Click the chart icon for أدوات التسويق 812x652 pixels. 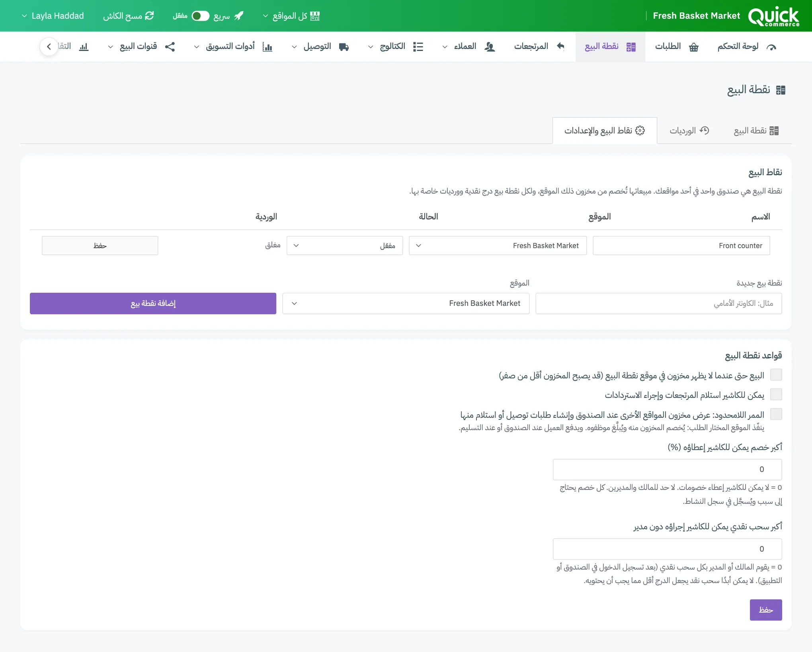tap(267, 47)
